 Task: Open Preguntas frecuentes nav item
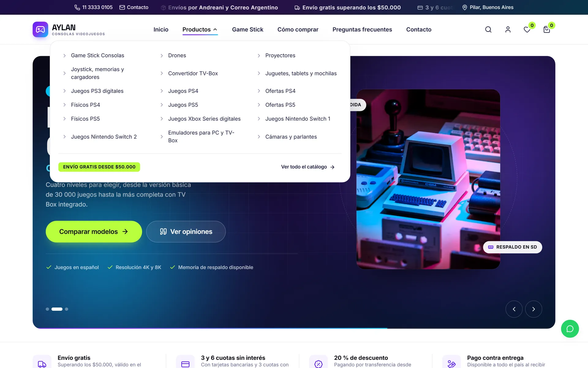(x=362, y=29)
